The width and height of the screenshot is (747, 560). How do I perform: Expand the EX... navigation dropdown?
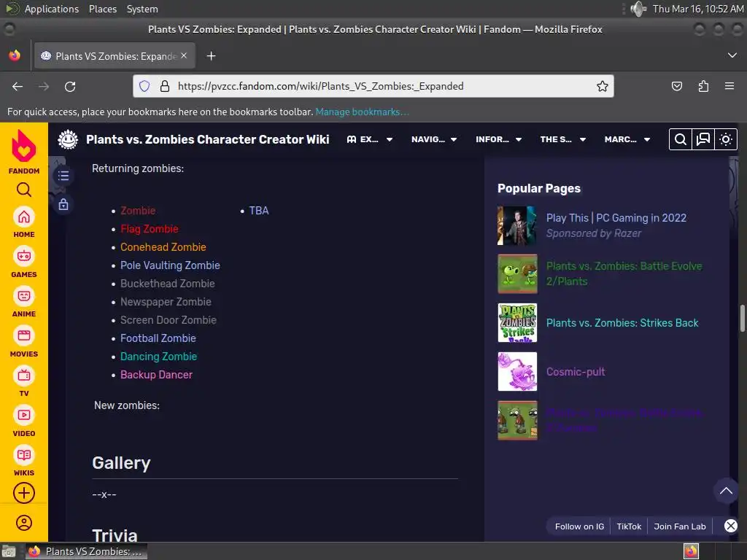point(370,139)
